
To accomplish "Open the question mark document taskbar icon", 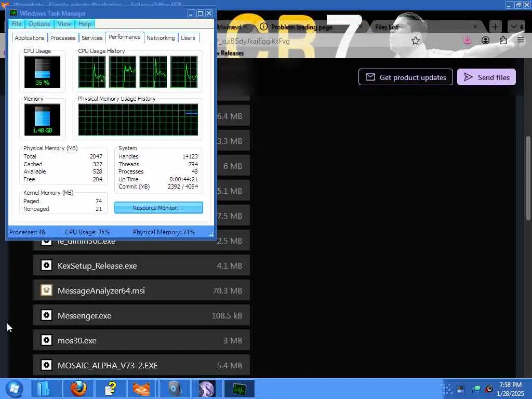I will click(x=110, y=389).
